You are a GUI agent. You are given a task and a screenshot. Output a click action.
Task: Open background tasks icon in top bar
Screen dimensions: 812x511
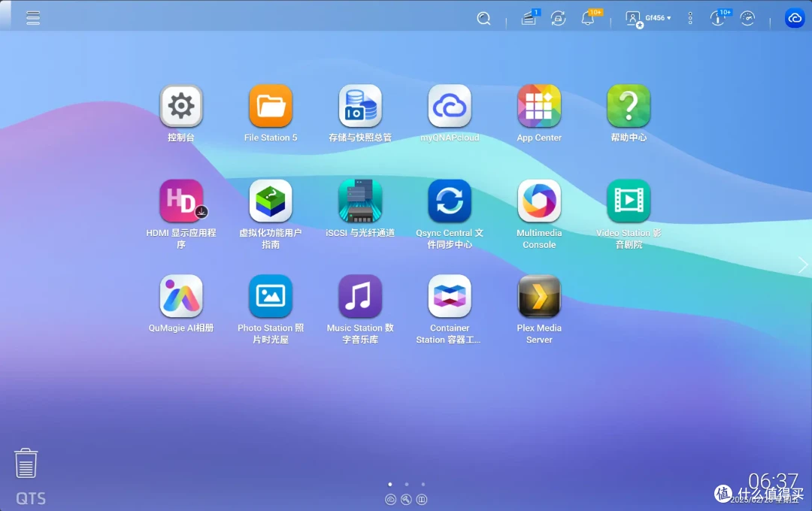[x=529, y=19]
